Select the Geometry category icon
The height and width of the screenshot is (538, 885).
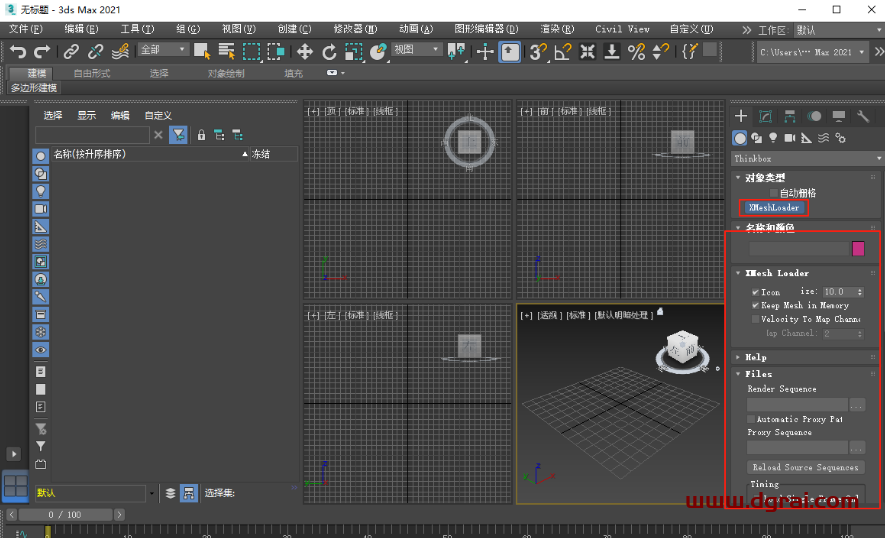pos(739,138)
